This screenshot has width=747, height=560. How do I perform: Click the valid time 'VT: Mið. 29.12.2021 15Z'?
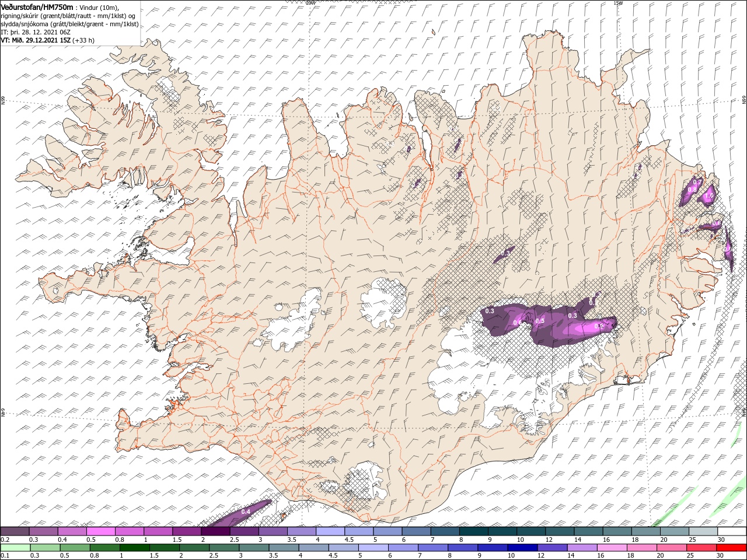pos(36,40)
